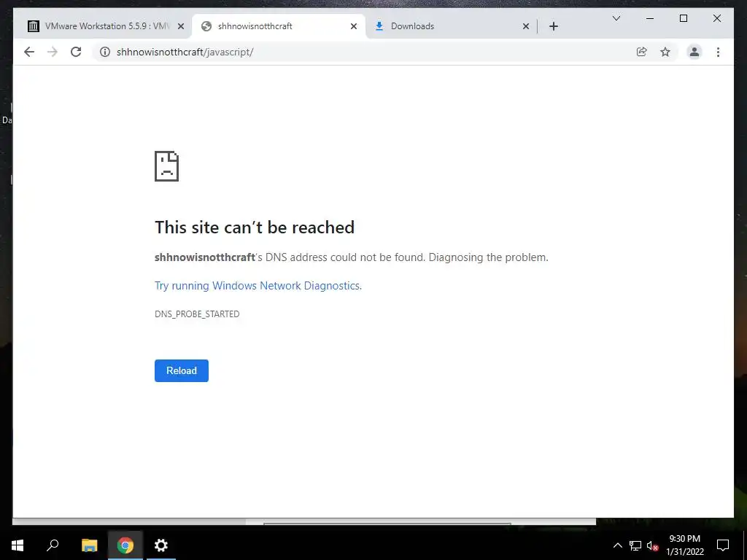The width and height of the screenshot is (747, 560).
Task: Go back with the browser back arrow
Action: (x=29, y=52)
